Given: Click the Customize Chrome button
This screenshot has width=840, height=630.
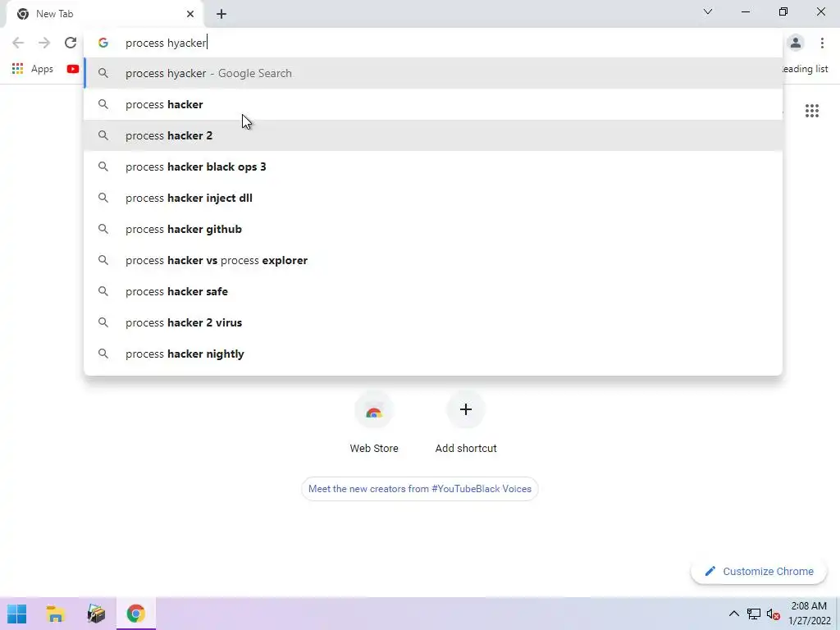Looking at the screenshot, I should coord(759,572).
